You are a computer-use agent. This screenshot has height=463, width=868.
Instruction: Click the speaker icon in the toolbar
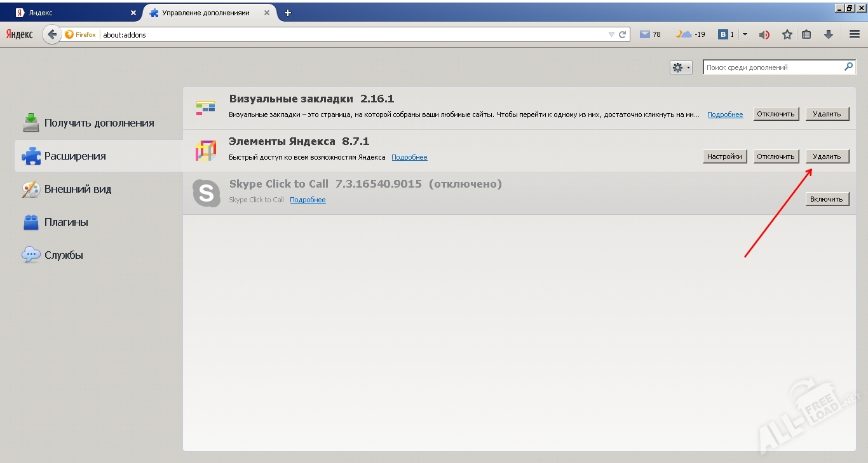click(764, 34)
